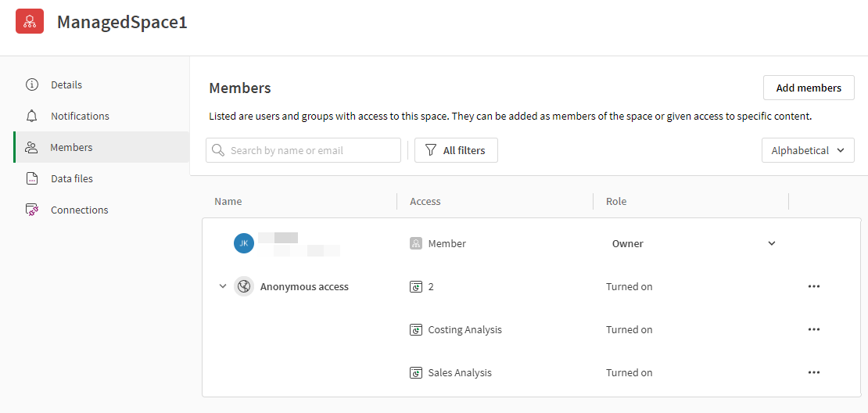Click the Details info icon in sidebar

click(32, 84)
